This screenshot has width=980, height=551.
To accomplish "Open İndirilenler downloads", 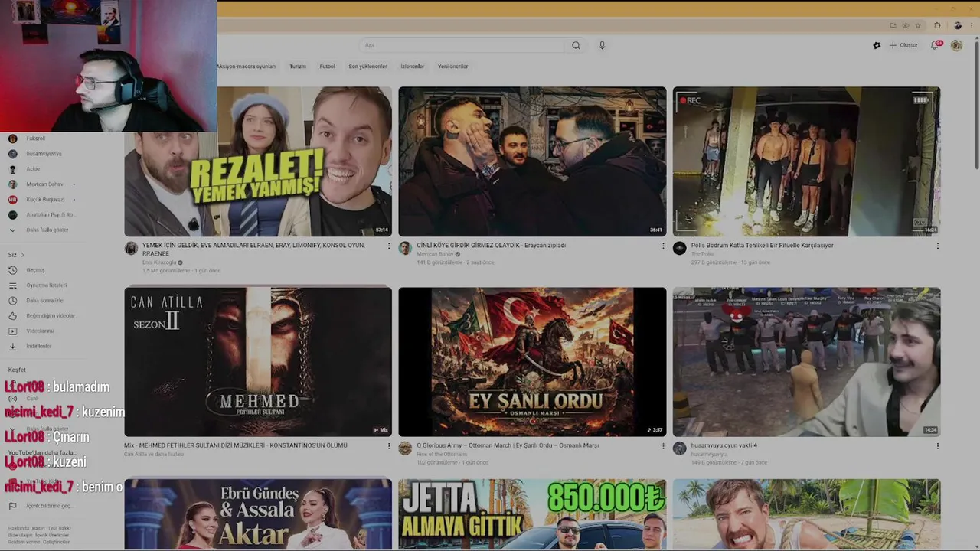I will [30, 346].
